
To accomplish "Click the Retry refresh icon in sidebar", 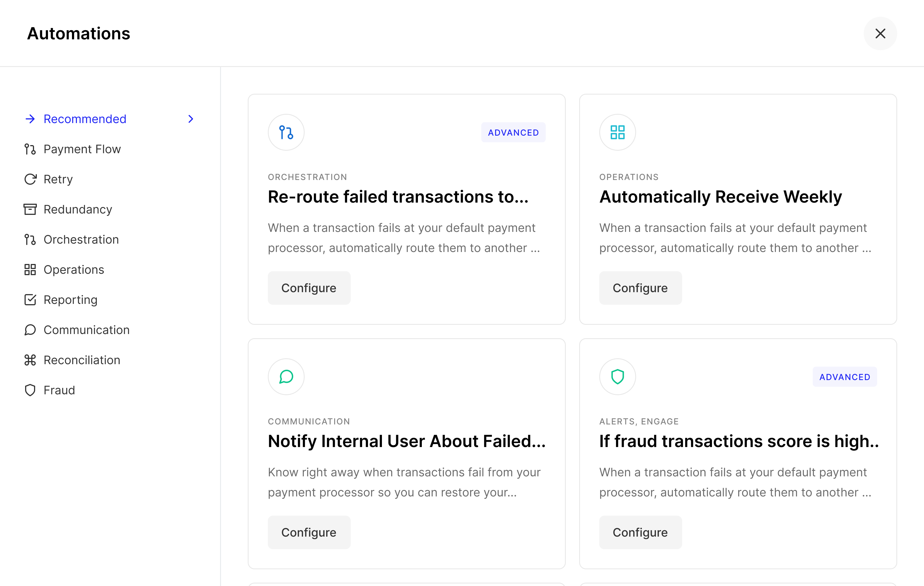I will pyautogui.click(x=30, y=179).
